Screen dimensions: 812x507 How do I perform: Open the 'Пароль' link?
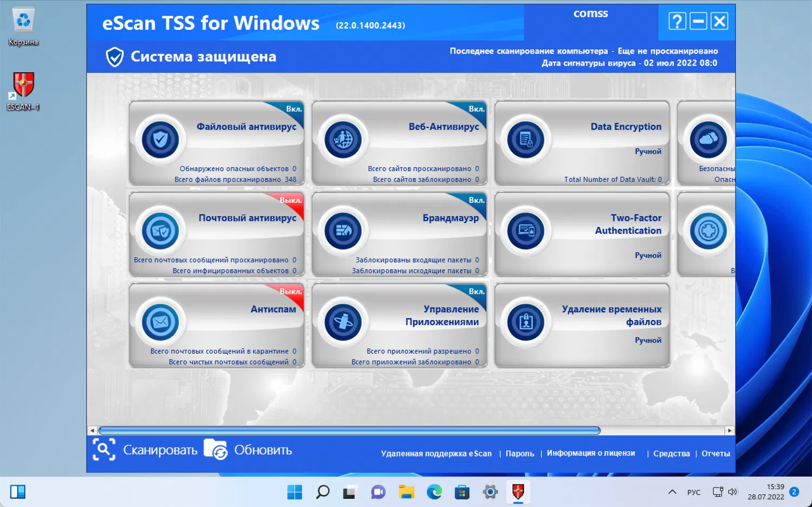point(520,453)
